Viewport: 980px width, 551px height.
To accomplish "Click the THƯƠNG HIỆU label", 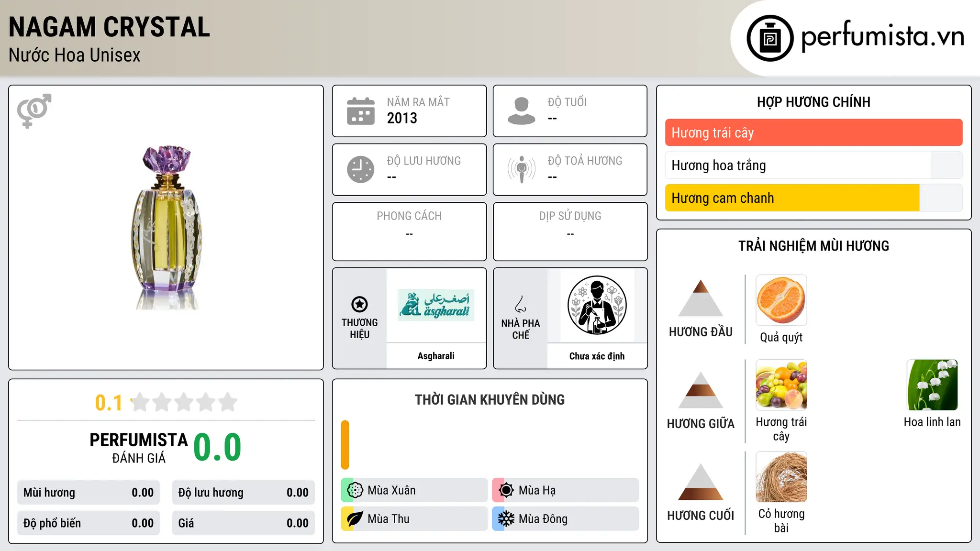I will click(359, 329).
